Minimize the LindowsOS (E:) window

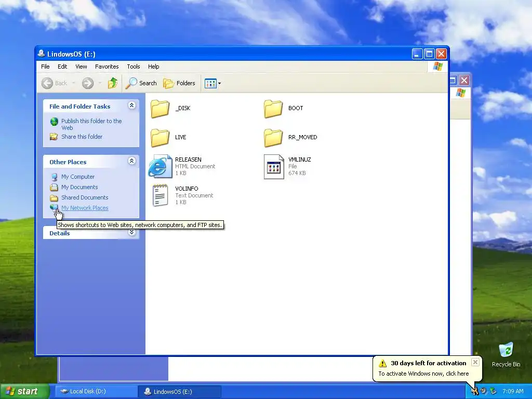417,54
